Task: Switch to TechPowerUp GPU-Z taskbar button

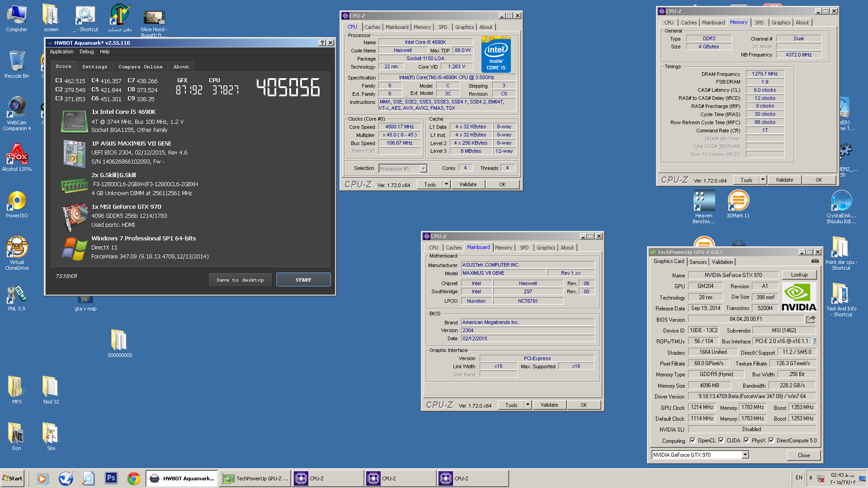Action: (255, 478)
